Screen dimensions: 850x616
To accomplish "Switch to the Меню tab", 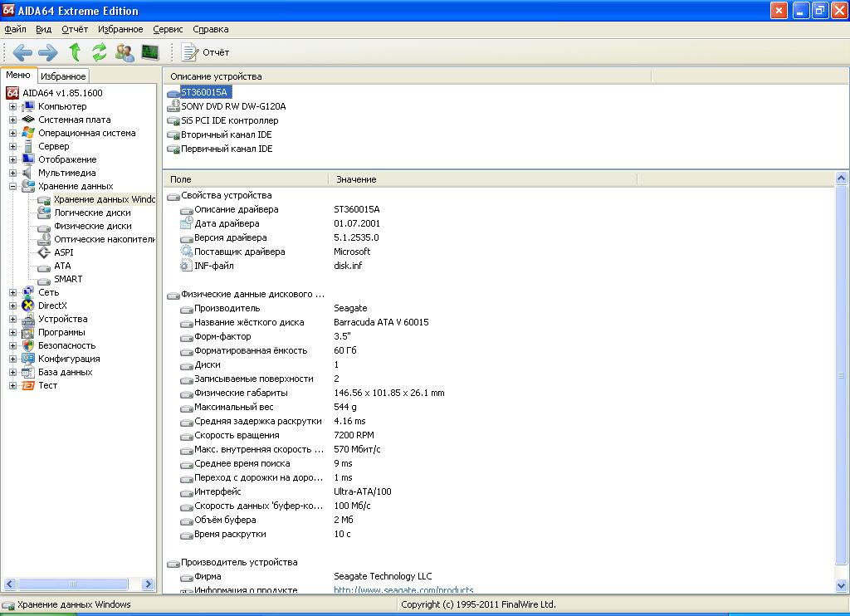I will tap(18, 76).
